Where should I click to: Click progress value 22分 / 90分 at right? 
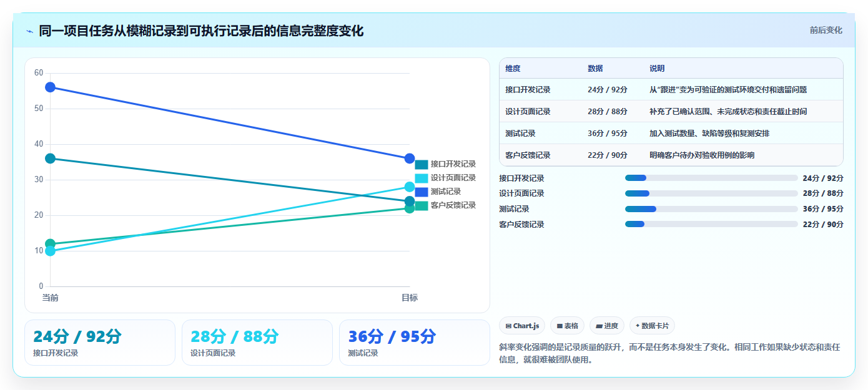click(823, 225)
